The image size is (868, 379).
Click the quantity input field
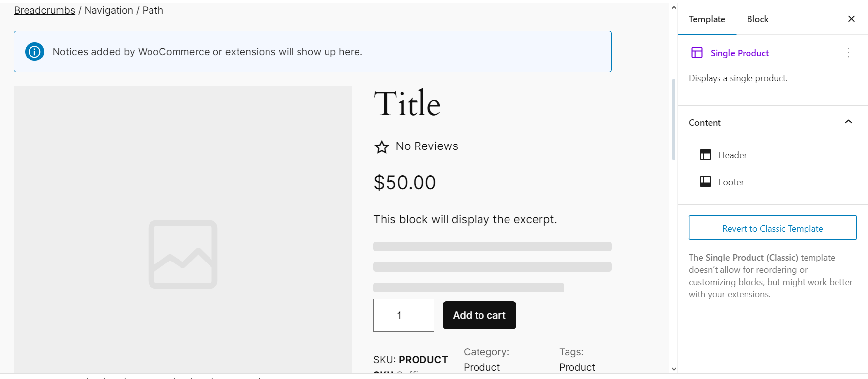[403, 315]
